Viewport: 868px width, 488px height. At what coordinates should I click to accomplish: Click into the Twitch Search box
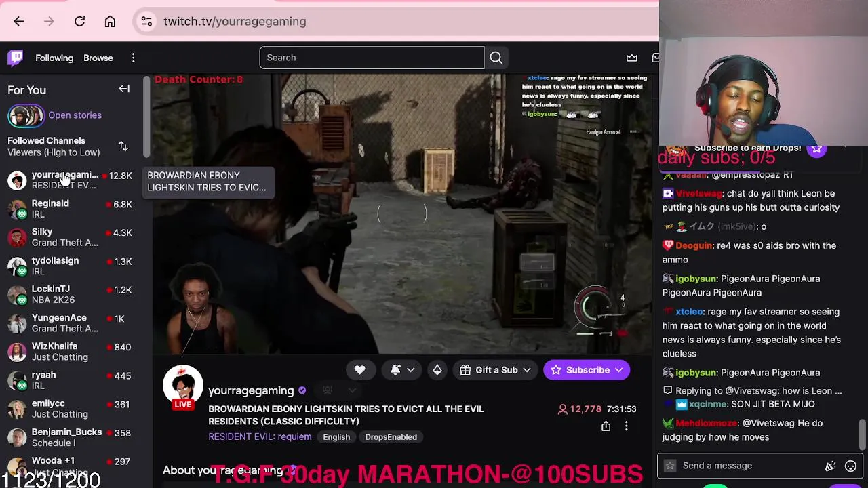pos(372,58)
